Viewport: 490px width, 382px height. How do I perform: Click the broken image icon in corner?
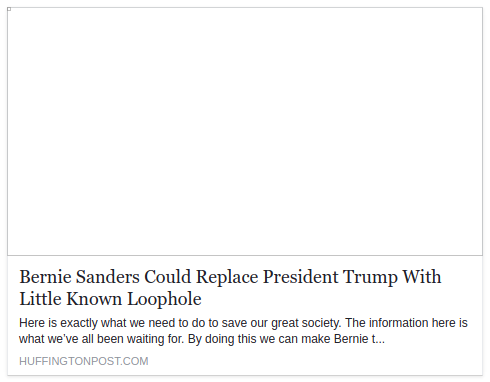[9, 9]
